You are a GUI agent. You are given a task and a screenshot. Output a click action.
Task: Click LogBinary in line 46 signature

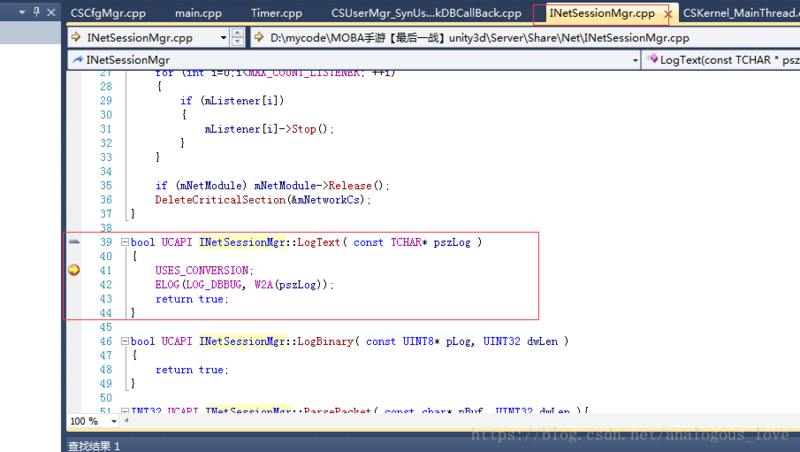click(325, 341)
